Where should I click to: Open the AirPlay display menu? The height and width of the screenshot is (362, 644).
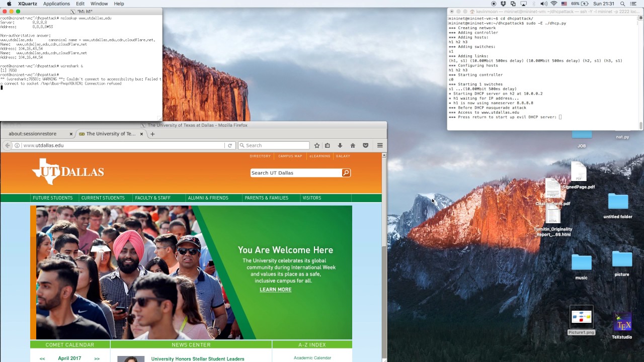[x=523, y=4]
